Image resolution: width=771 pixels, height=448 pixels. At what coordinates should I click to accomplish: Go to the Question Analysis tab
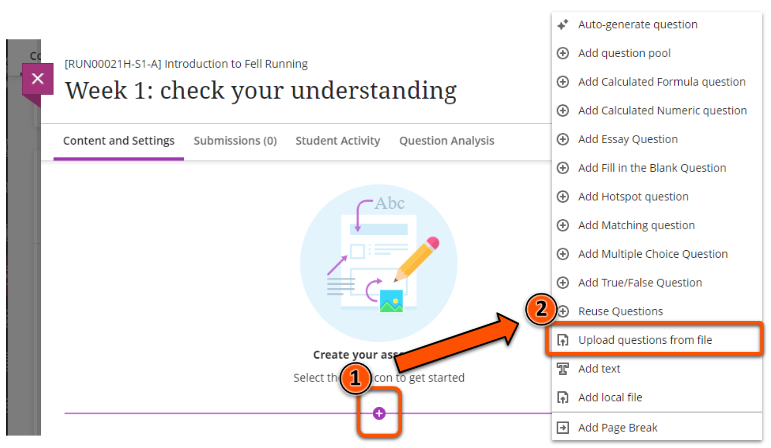point(446,141)
